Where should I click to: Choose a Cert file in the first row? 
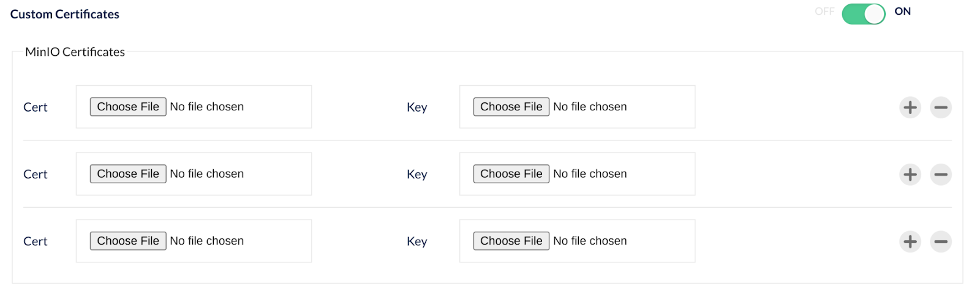point(128,107)
